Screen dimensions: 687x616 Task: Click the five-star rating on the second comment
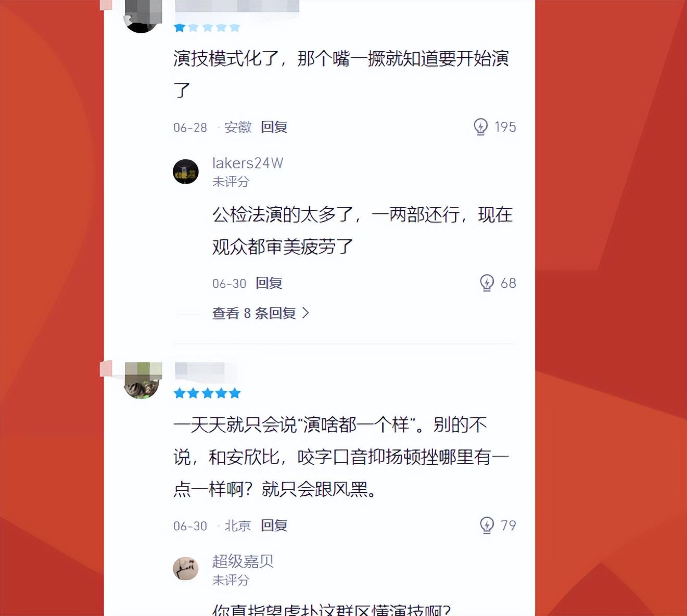point(207,393)
